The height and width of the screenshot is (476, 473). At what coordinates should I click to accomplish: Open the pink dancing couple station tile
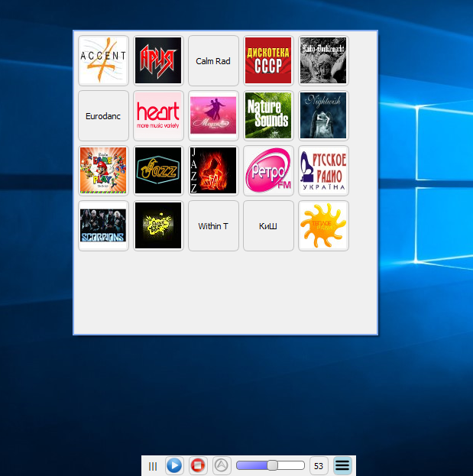point(213,115)
